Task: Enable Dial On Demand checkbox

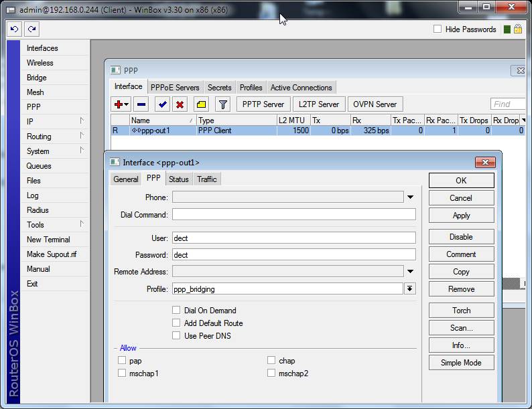Action: point(176,310)
